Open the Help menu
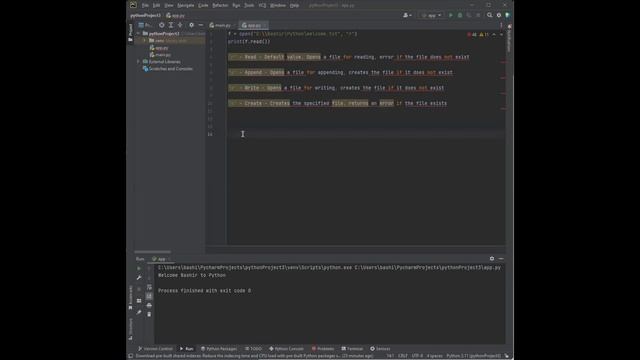The width and height of the screenshot is (640, 360). coord(294,5)
